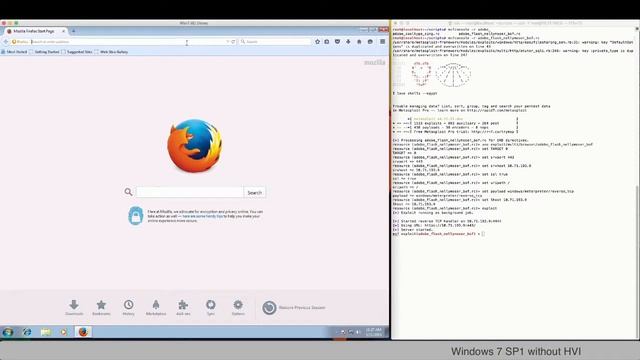
Task: Click the padlock privacy snippet icon
Action: pos(136,216)
